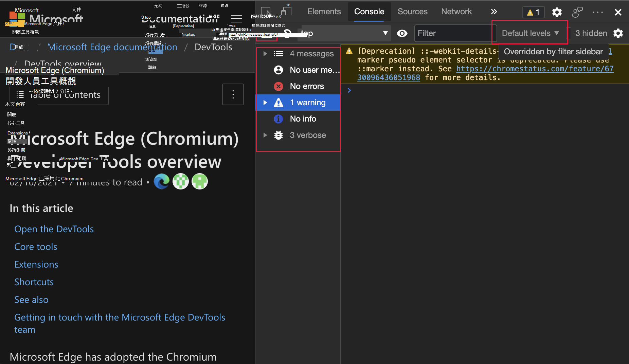Image resolution: width=629 pixels, height=364 pixels.
Task: Select the No info sidebar filter
Action: coord(299,119)
